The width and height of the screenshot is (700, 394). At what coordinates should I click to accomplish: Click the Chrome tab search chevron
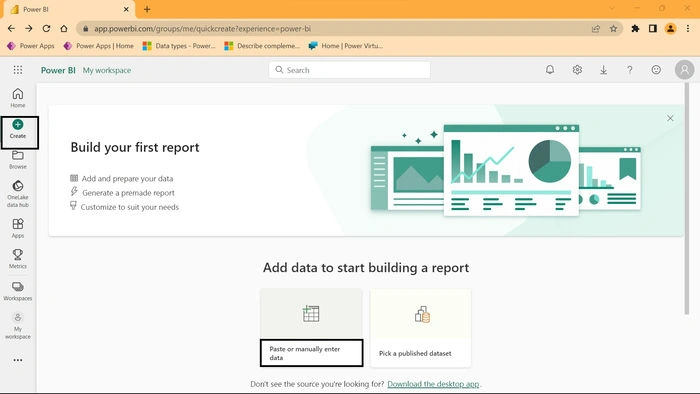612,8
